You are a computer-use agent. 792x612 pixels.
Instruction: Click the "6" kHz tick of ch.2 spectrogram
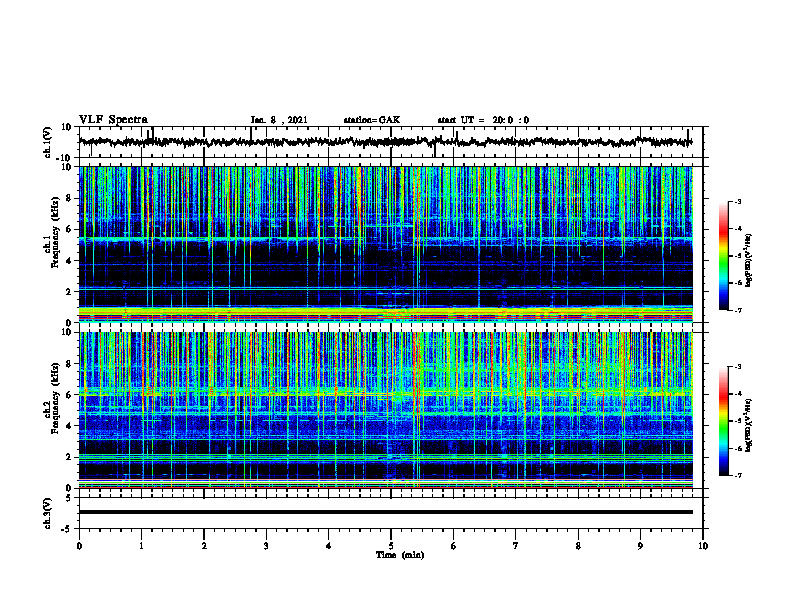69,395
